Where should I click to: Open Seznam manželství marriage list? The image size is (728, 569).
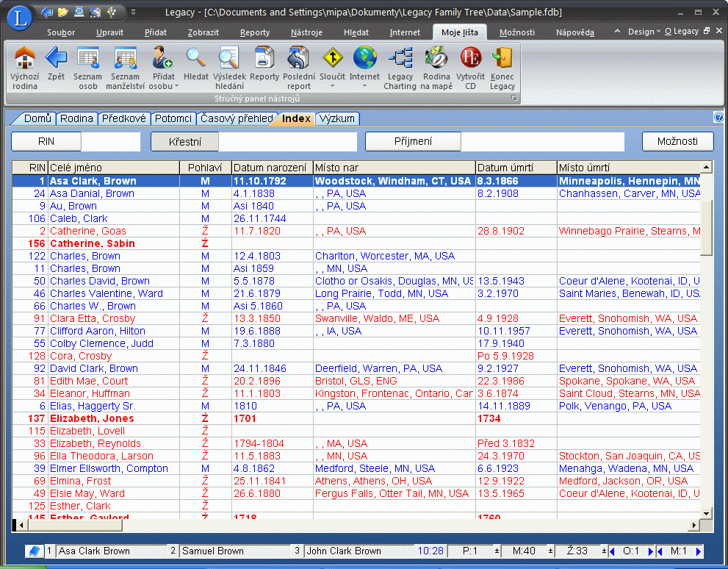(126, 68)
